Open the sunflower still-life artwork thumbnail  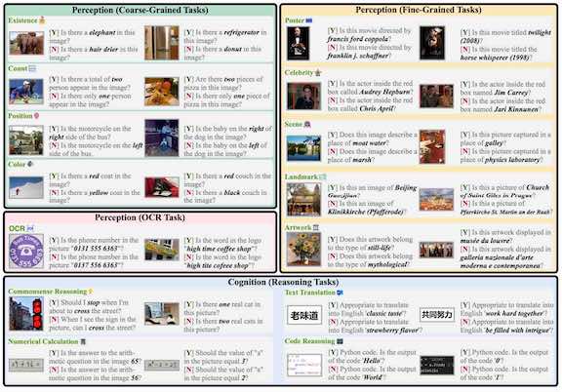pos(303,250)
